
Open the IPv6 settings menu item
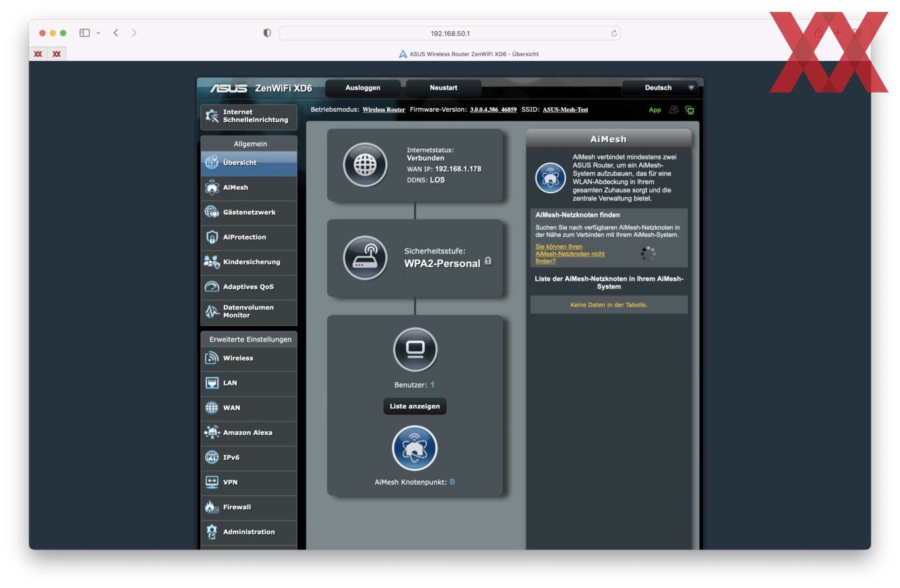pos(249,458)
